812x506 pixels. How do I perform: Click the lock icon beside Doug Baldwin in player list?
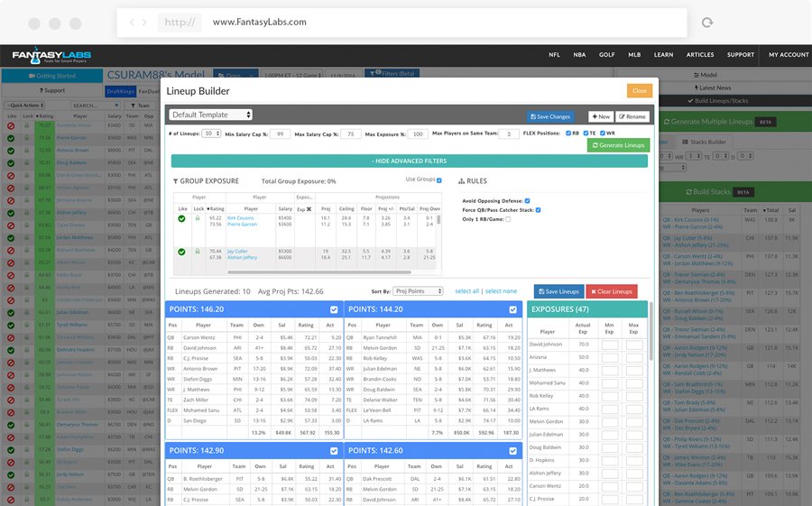tap(26, 162)
